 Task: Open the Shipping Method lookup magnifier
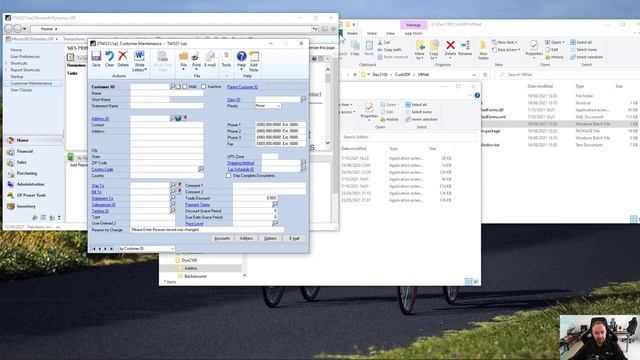(303, 163)
